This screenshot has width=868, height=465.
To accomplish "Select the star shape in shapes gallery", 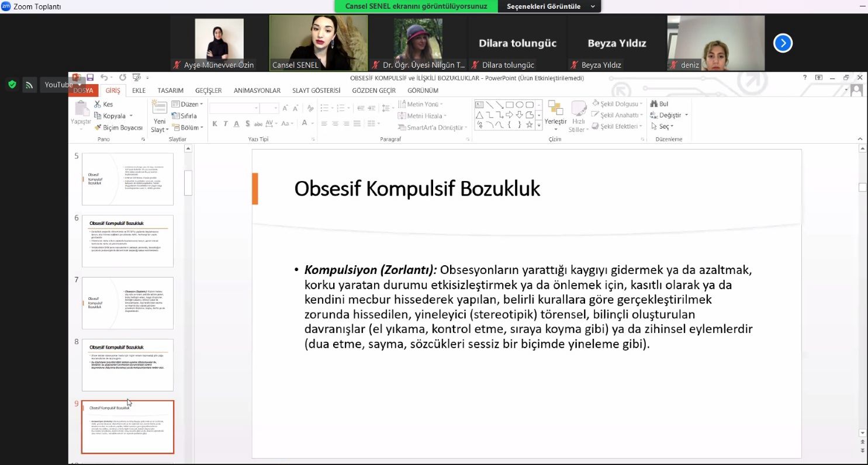I will (530, 125).
